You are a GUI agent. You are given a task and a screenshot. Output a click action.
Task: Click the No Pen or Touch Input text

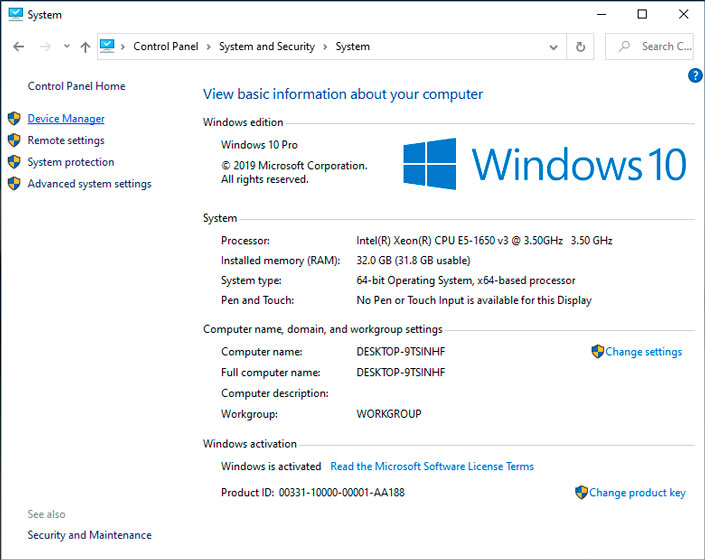[474, 300]
